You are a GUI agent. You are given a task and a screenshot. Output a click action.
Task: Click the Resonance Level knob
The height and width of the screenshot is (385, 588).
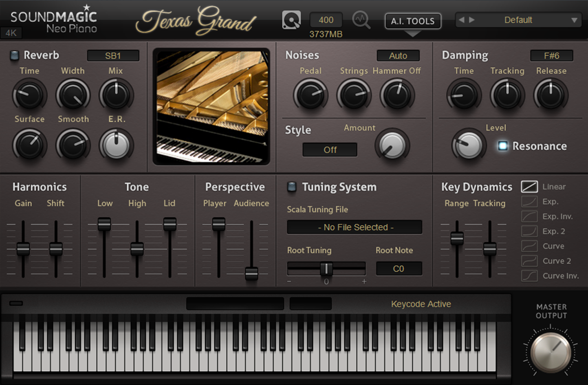tap(469, 145)
